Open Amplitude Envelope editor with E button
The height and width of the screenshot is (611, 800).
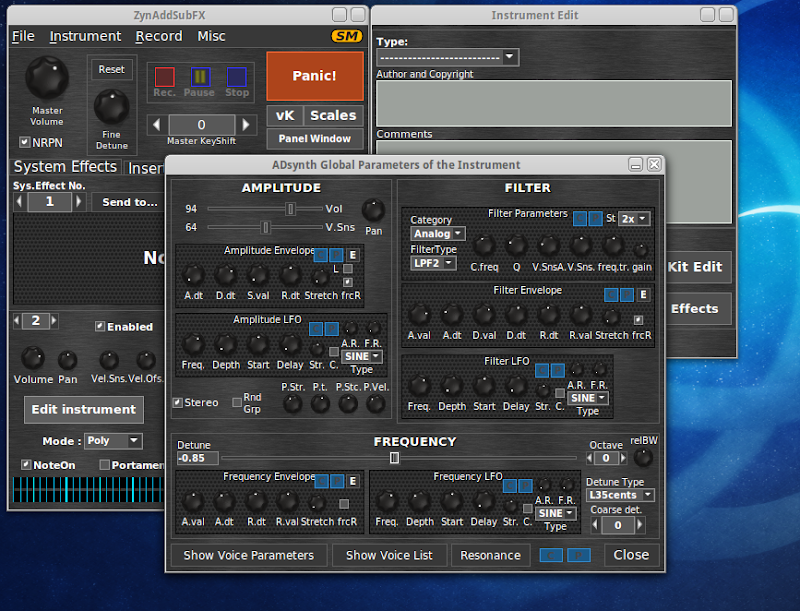tap(353, 255)
